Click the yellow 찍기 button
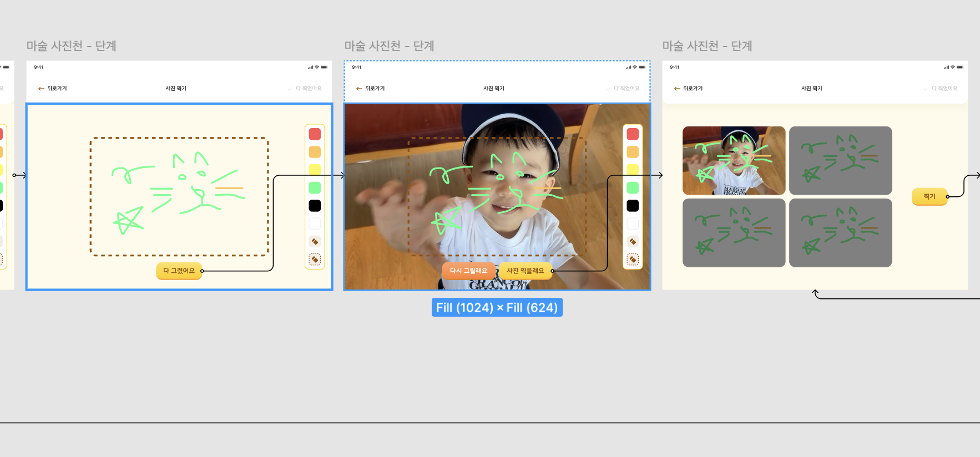The image size is (980, 457). pos(930,196)
